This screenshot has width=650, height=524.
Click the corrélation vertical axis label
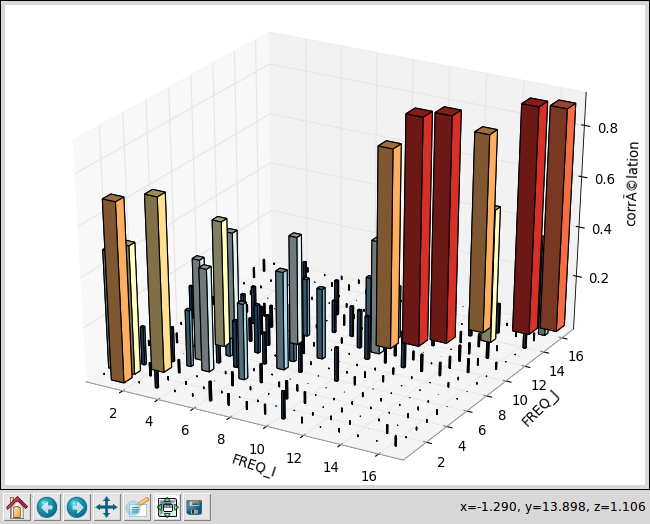pos(632,183)
